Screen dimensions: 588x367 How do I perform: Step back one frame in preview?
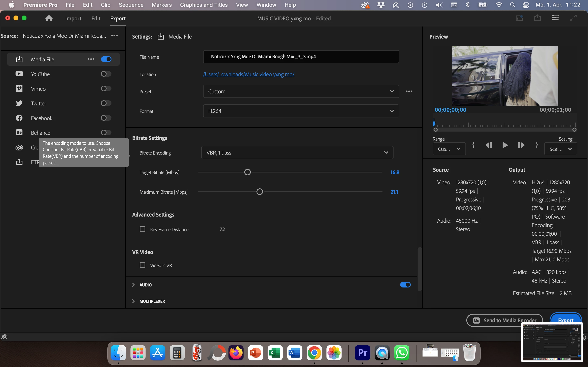489,145
